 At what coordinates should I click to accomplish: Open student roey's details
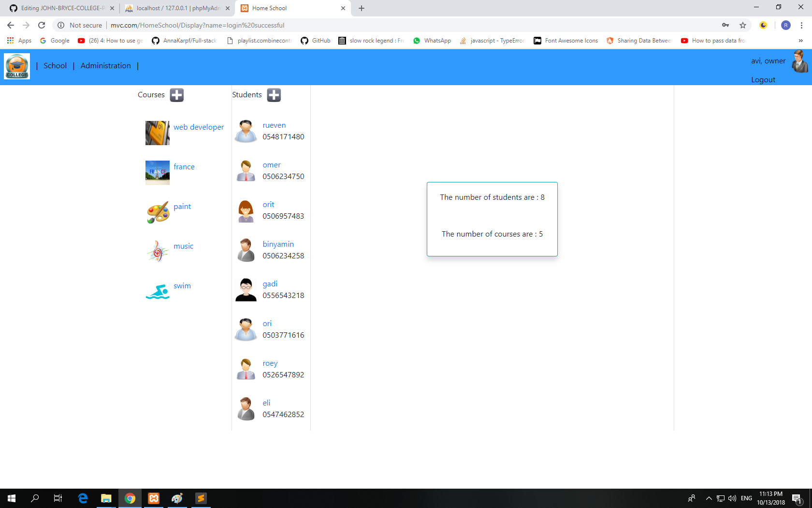point(270,363)
